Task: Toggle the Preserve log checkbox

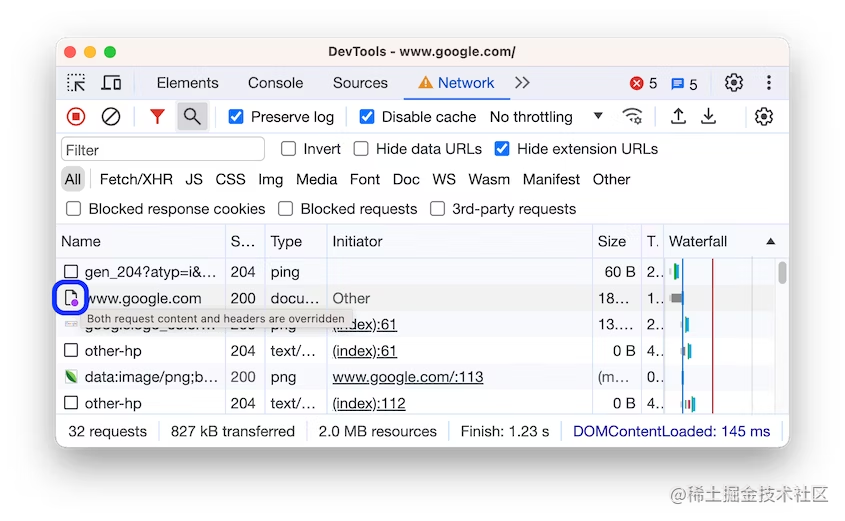Action: [x=236, y=116]
